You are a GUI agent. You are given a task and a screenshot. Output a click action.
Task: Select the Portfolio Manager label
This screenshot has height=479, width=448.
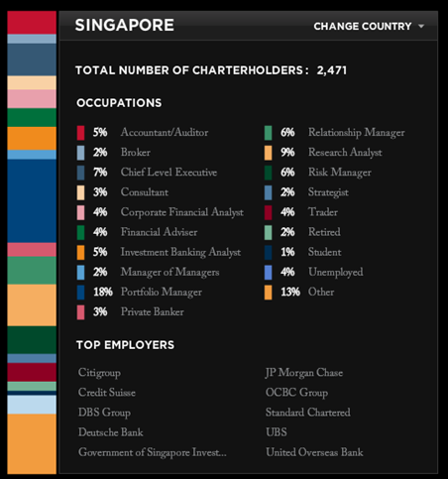pyautogui.click(x=162, y=293)
